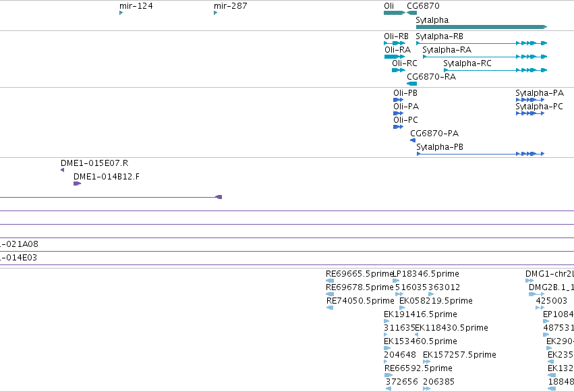
Task: Click the EK157257.5prime EST
Action: (x=426, y=362)
